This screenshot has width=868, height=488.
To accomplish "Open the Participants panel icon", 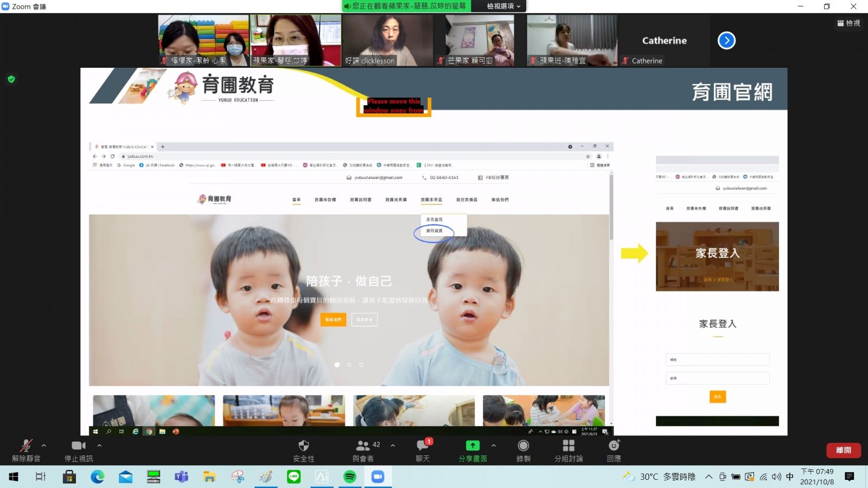I will [x=362, y=446].
